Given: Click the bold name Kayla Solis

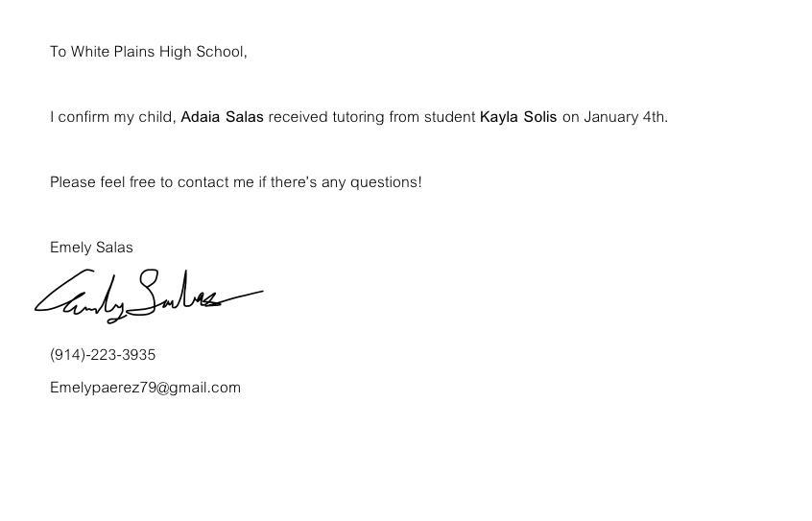Looking at the screenshot, I should pyautogui.click(x=517, y=117).
